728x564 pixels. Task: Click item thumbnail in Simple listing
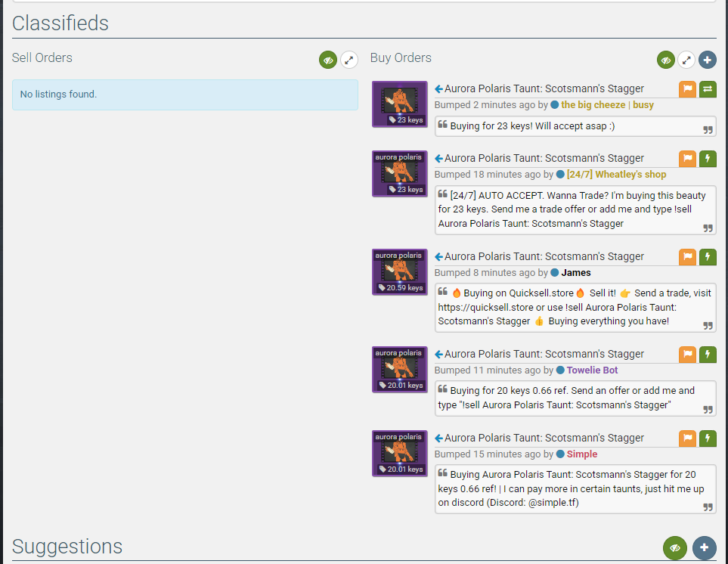coord(400,454)
